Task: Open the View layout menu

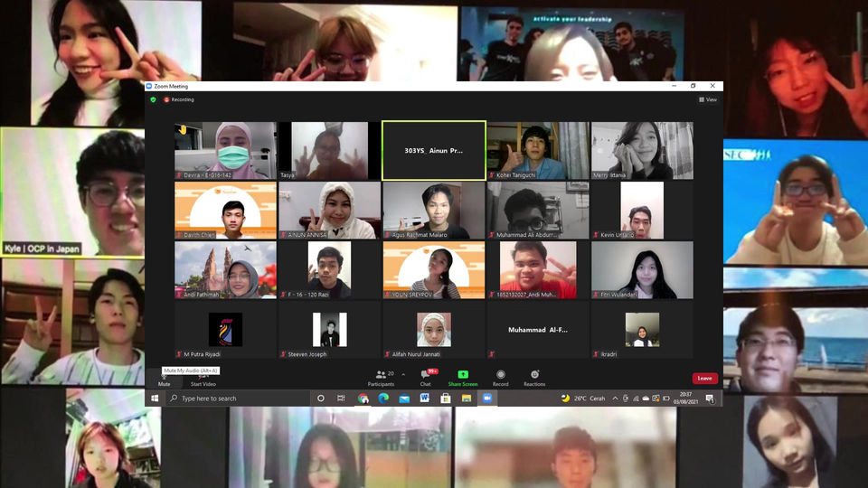Action: coord(708,99)
